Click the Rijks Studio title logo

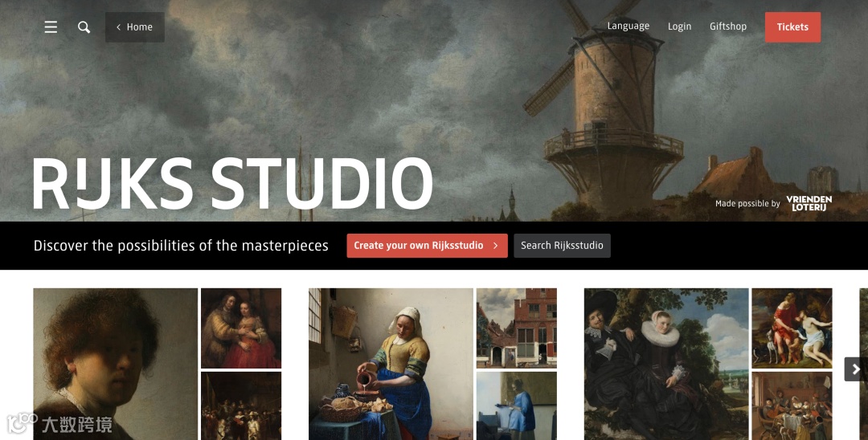coord(232,184)
